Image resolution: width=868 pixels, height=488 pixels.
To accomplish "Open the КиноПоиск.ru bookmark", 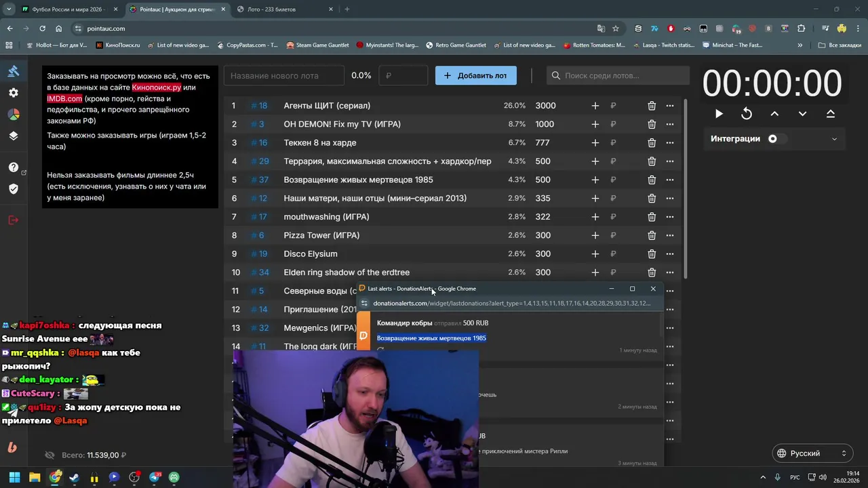I will 118,45.
